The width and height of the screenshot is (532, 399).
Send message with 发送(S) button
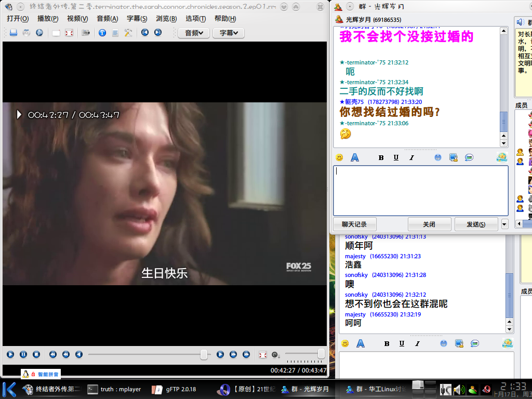(476, 224)
